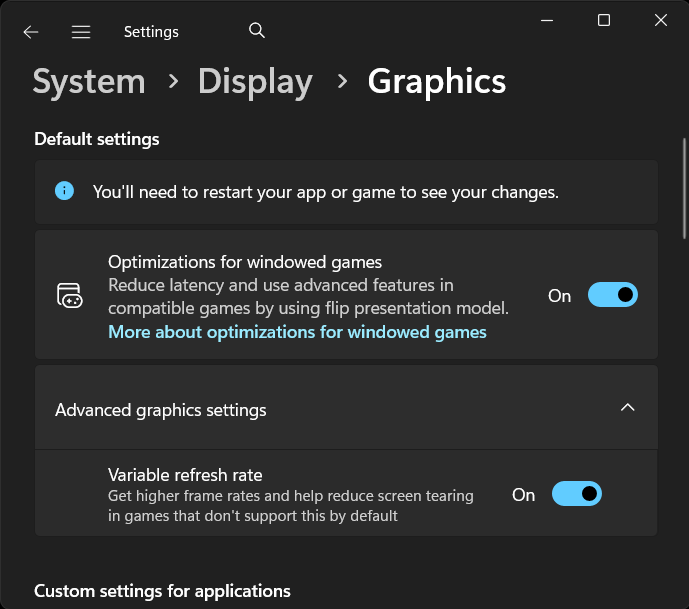Click the windowed games controller icon
Image resolution: width=689 pixels, height=609 pixels.
(x=69, y=295)
